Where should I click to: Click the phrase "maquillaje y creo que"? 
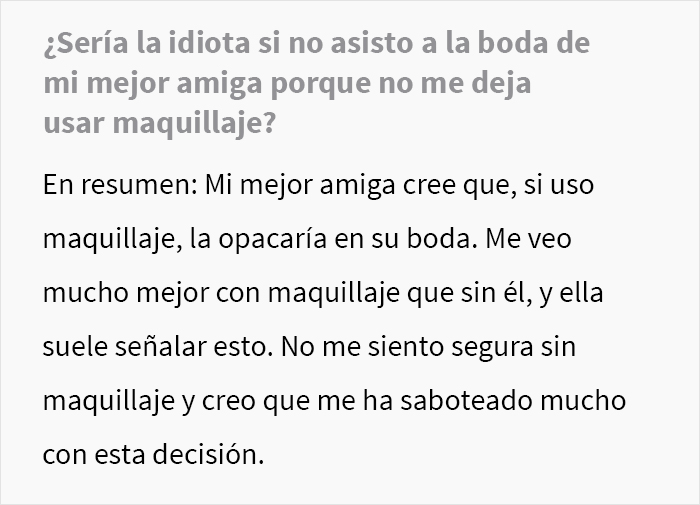[174, 401]
